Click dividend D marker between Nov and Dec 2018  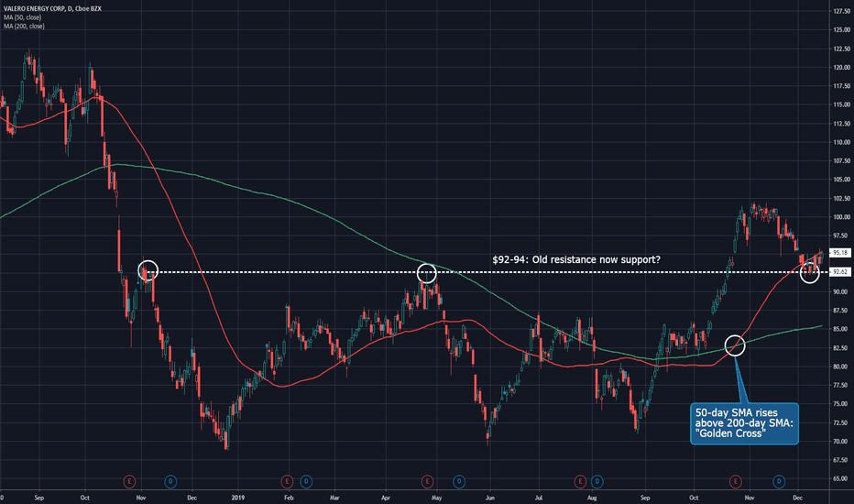pos(170,482)
